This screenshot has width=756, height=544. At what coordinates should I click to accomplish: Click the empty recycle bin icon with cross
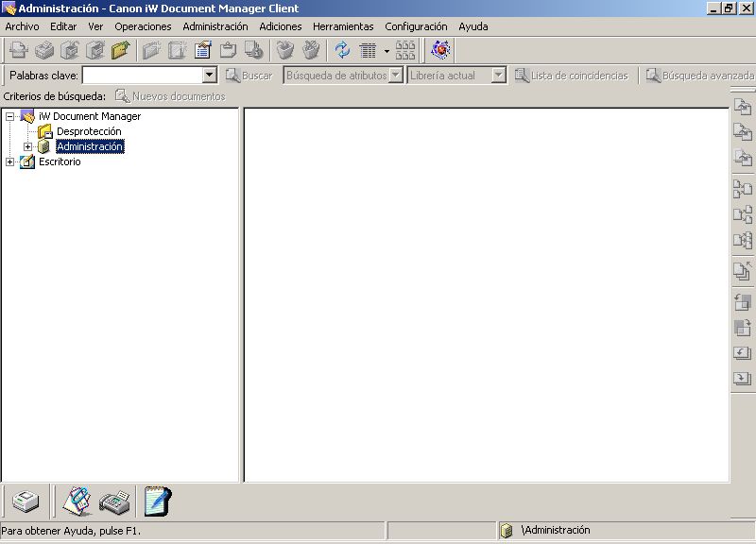click(x=311, y=50)
